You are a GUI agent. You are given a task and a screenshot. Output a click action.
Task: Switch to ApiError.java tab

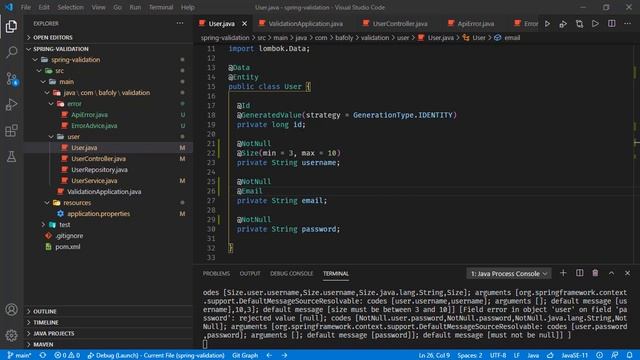click(x=476, y=24)
